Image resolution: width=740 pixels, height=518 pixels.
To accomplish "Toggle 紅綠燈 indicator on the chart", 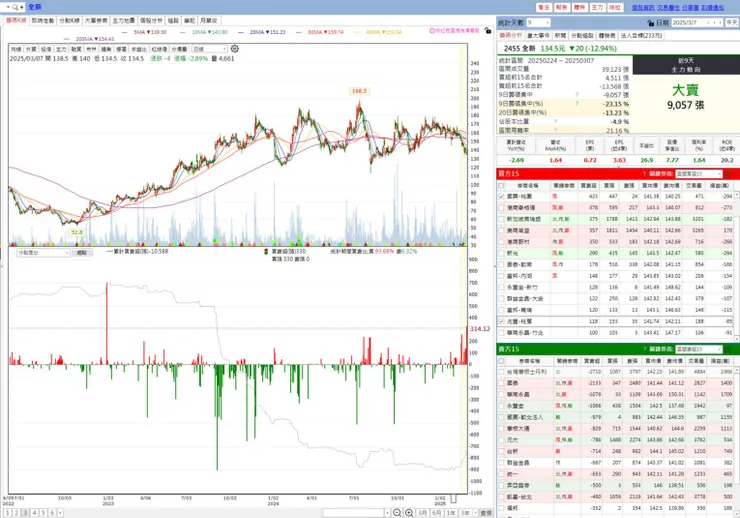I will click(x=160, y=49).
